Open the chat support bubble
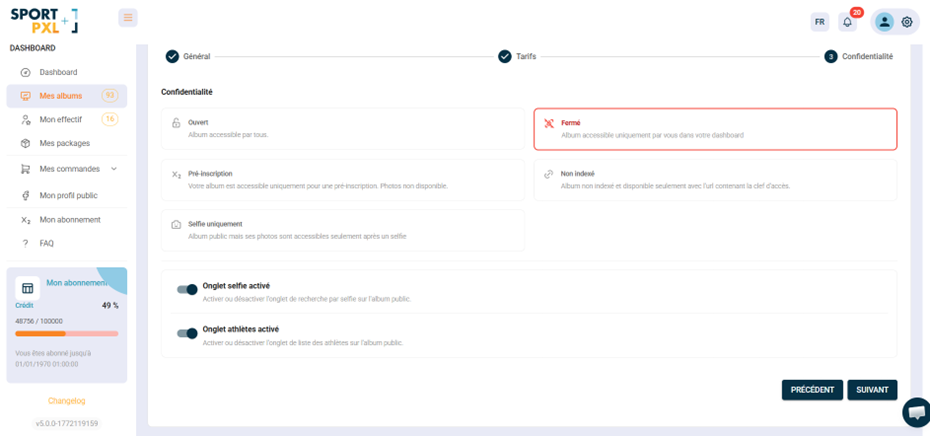930x436 pixels. (x=916, y=411)
